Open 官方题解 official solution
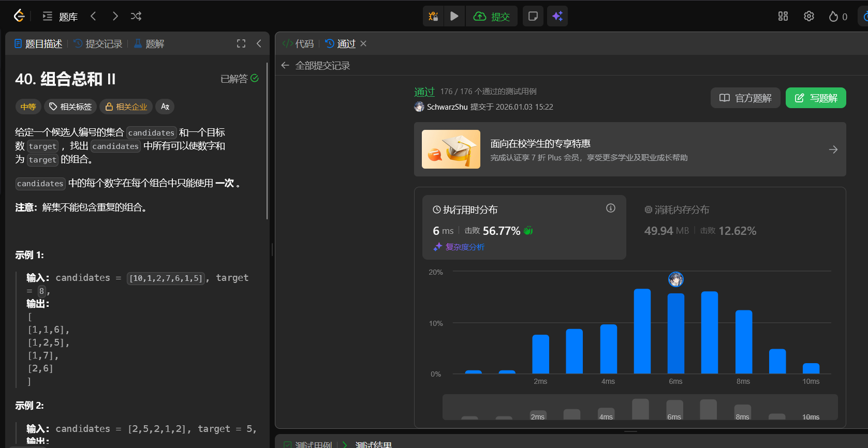This screenshot has width=868, height=448. pos(745,98)
